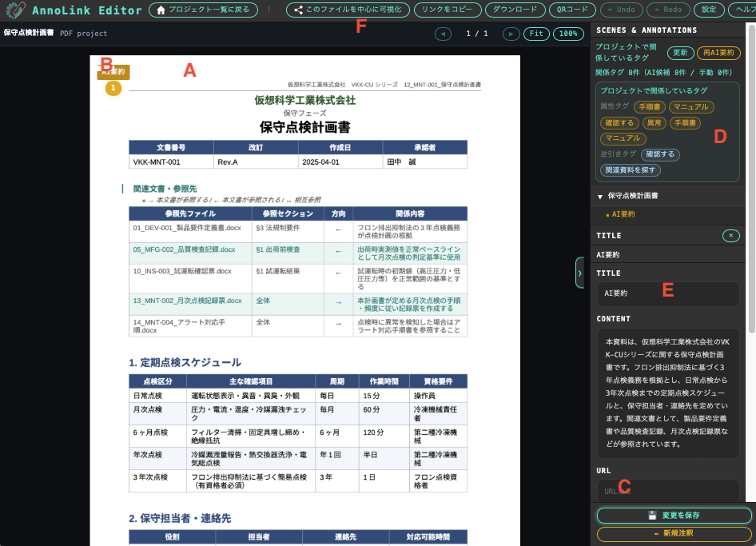Click the heading 1. 定期点検スケジュール
The height and width of the screenshot is (546, 756).
pos(185,363)
